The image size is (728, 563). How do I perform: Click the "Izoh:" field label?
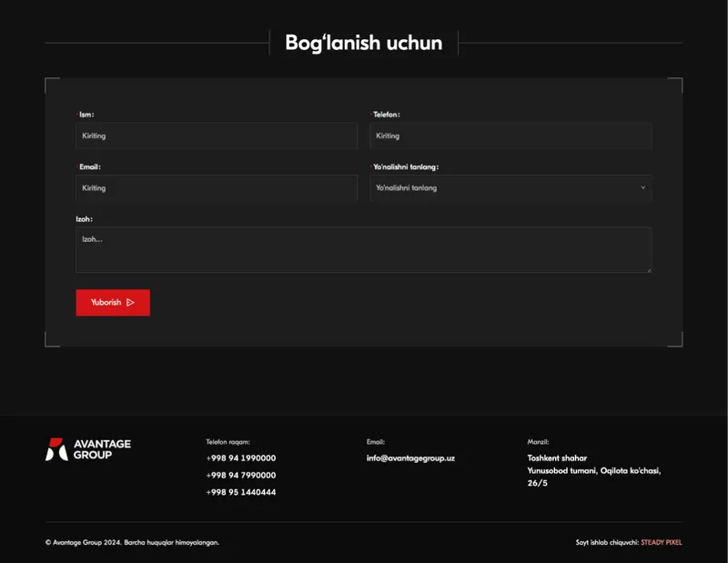(x=84, y=219)
